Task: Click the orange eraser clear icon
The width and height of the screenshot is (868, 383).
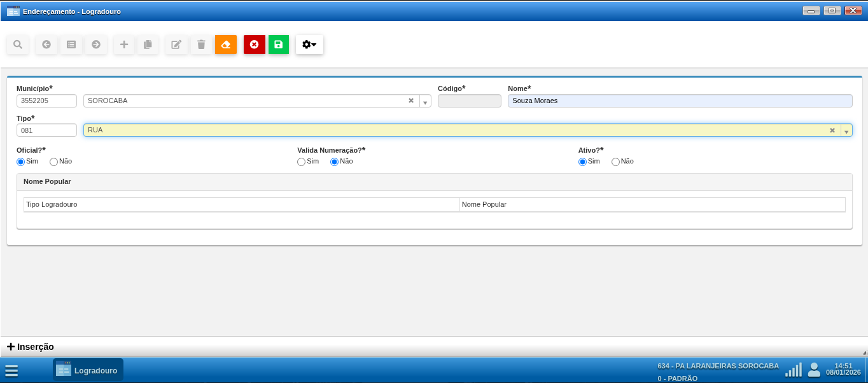Action: (x=226, y=45)
